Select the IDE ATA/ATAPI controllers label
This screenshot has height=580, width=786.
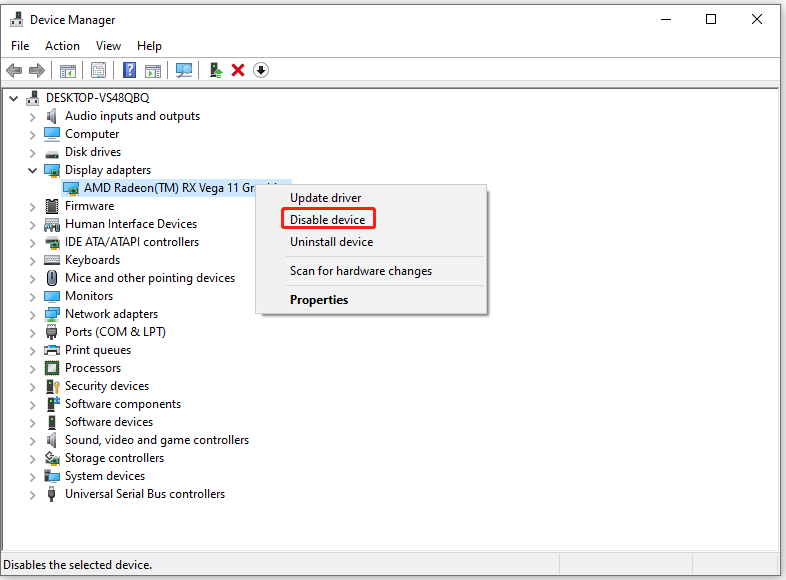132,242
